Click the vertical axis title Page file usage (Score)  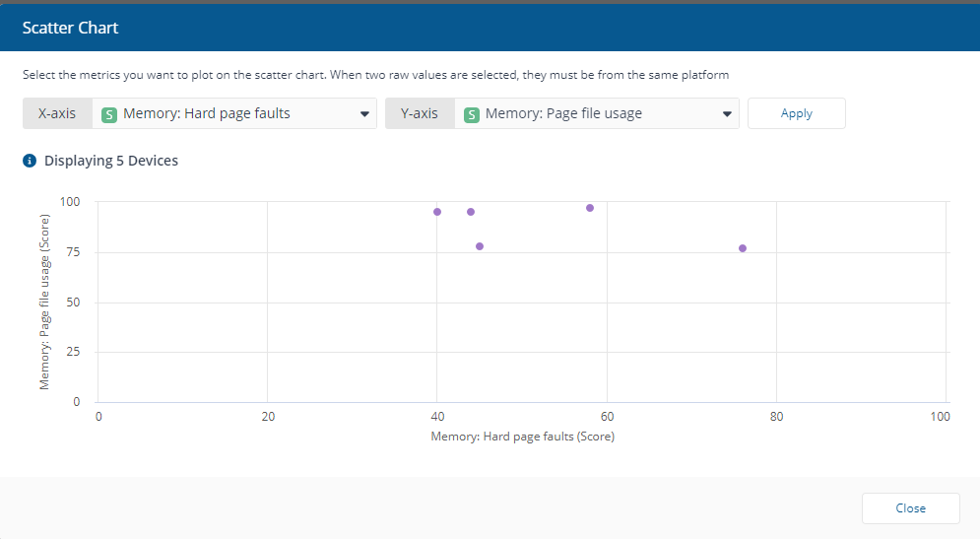pos(45,302)
